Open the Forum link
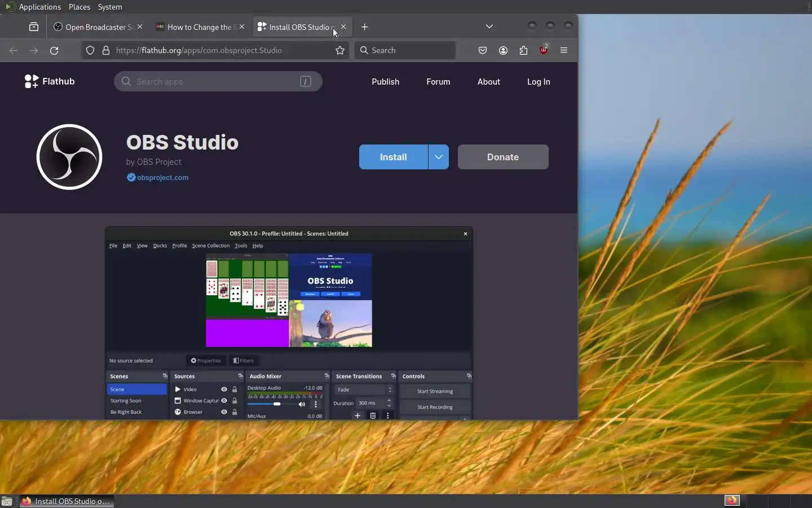The width and height of the screenshot is (812, 508). pyautogui.click(x=438, y=82)
